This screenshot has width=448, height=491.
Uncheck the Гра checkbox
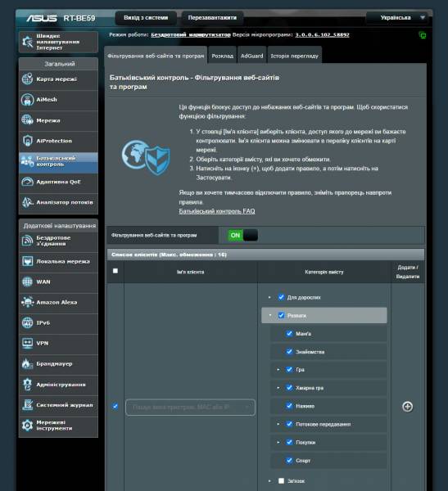[x=289, y=370]
